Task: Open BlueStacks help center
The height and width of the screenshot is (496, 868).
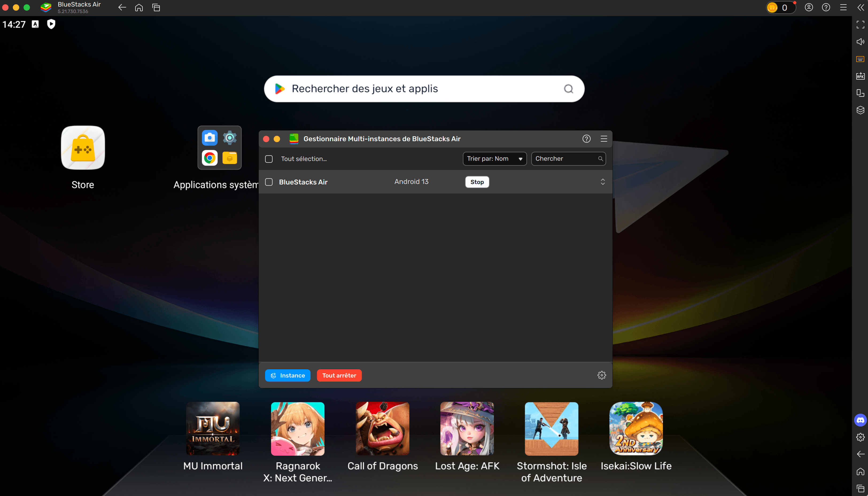Action: 826,7
